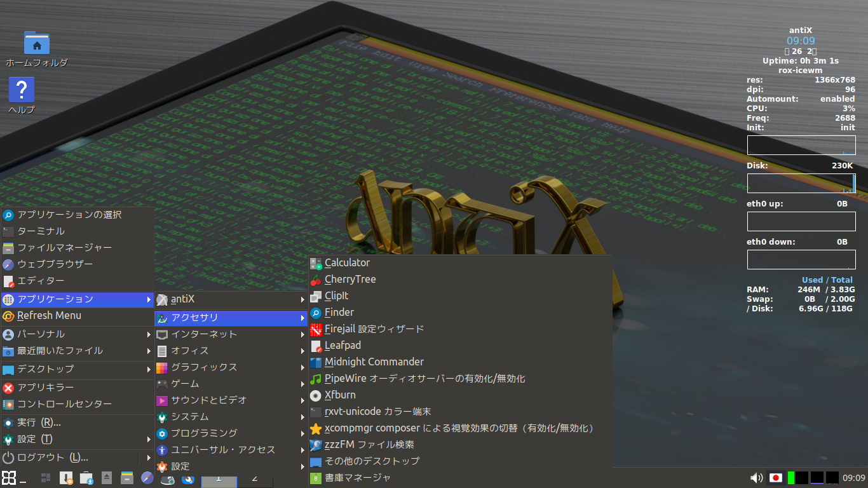Open the ホームフォルダ desktop icon

point(37,49)
